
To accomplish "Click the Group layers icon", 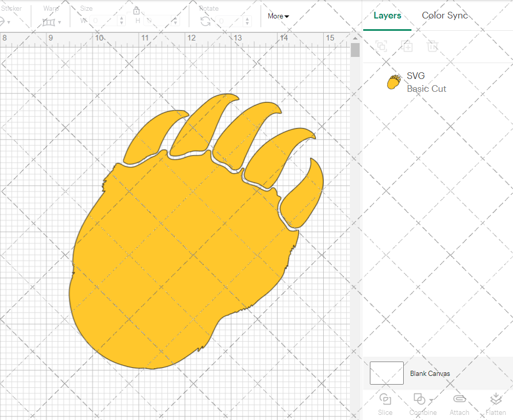I will [x=381, y=46].
